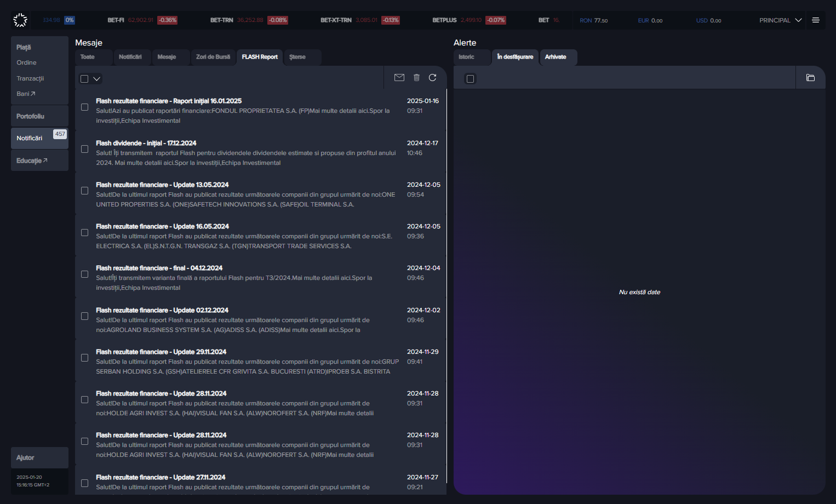
Task: Click the Ajutor help button
Action: click(39, 457)
